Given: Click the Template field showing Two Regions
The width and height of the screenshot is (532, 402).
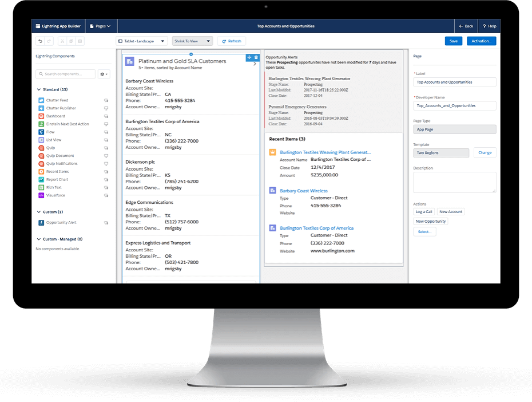Looking at the screenshot, I should 441,153.
